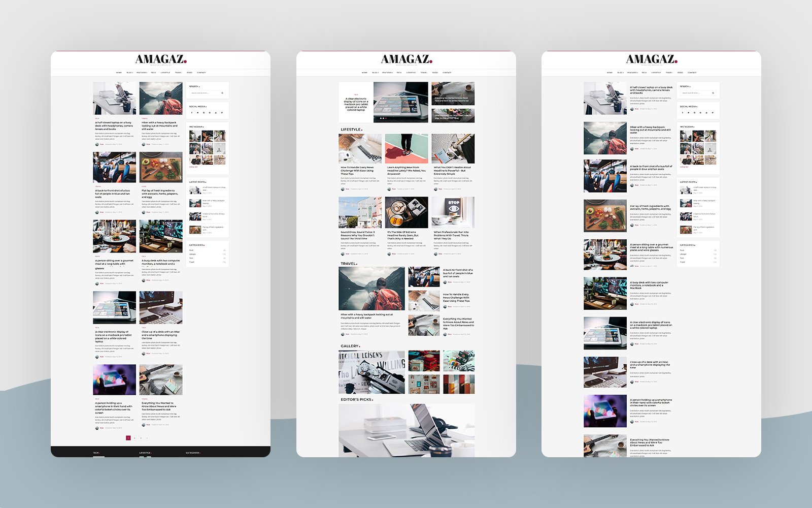The image size is (812, 508).
Task: Open 'How To Handle Every News Challenge' post, middle preview
Action: point(357,171)
